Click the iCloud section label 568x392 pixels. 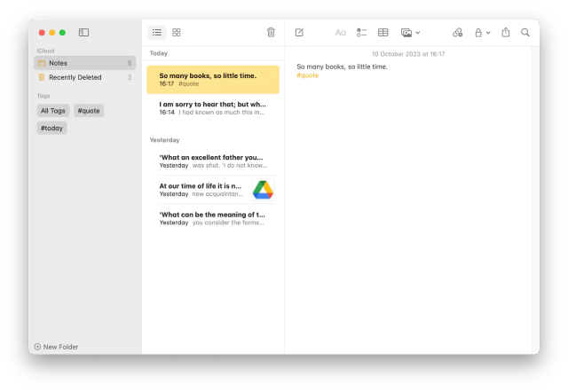click(45, 51)
